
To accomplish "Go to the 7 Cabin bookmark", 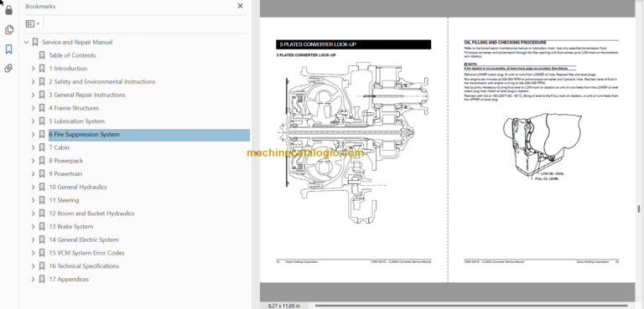I will coord(60,147).
